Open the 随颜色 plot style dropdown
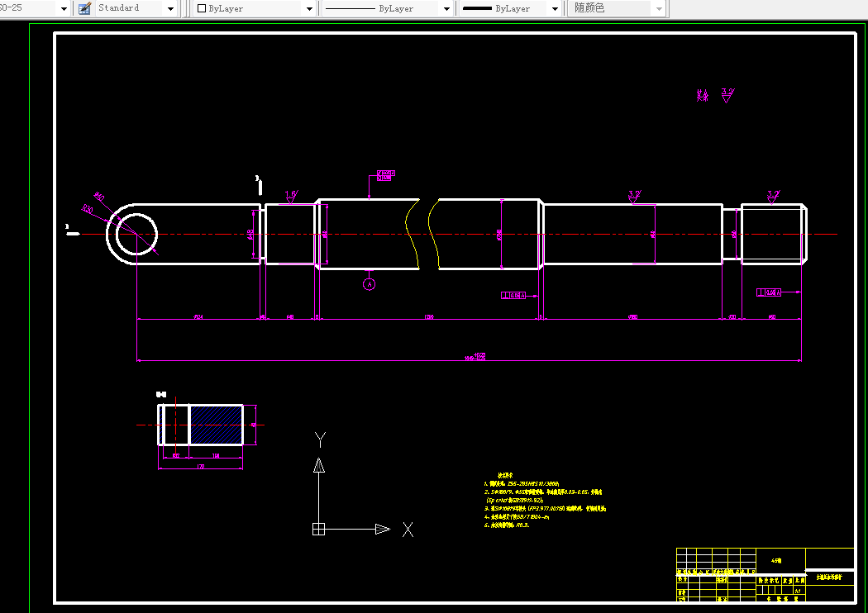This screenshot has width=868, height=613. (x=659, y=8)
